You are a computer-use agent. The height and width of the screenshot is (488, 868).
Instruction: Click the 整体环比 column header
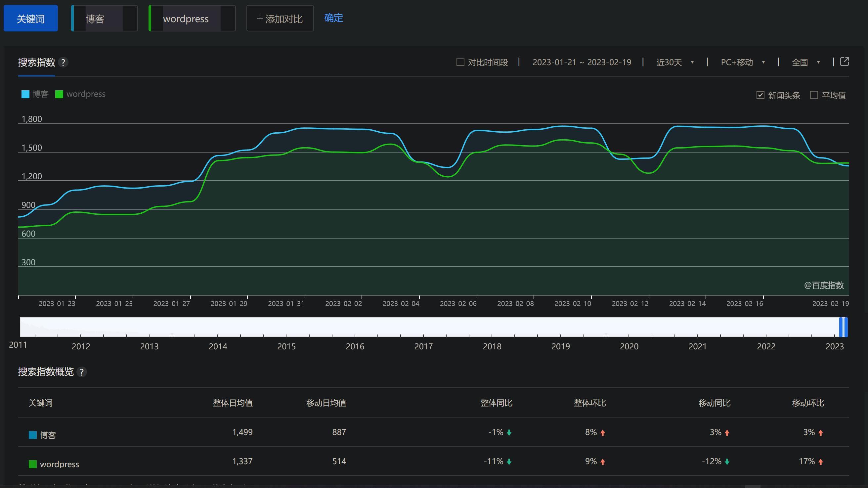(x=590, y=403)
